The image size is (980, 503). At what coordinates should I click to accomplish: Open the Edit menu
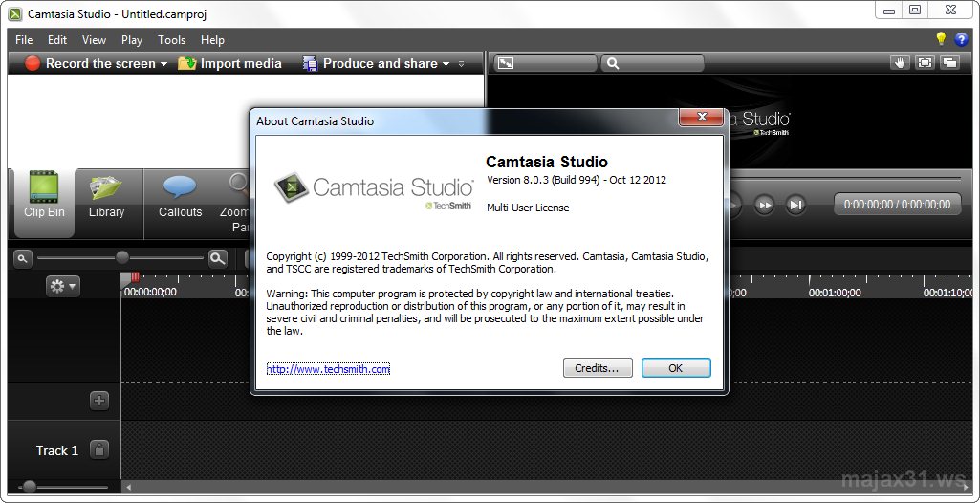pyautogui.click(x=56, y=40)
